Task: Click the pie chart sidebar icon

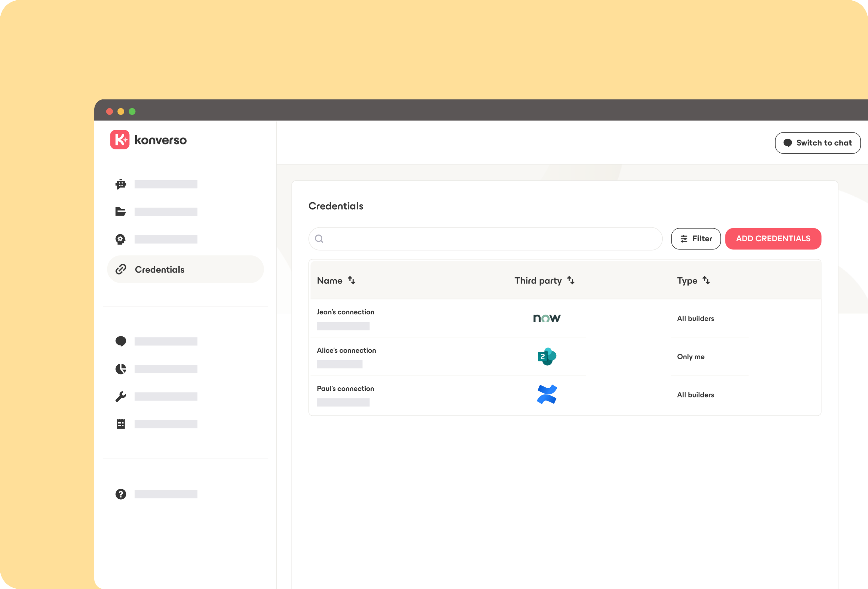Action: (121, 369)
